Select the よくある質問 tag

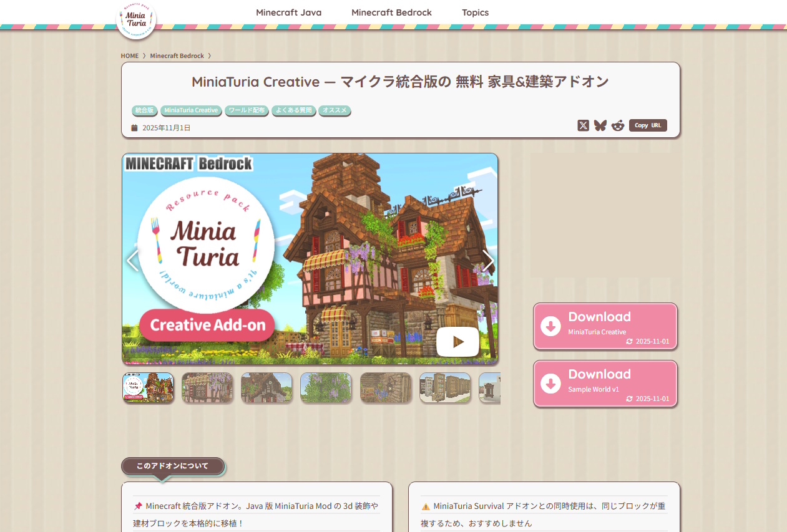pos(293,110)
